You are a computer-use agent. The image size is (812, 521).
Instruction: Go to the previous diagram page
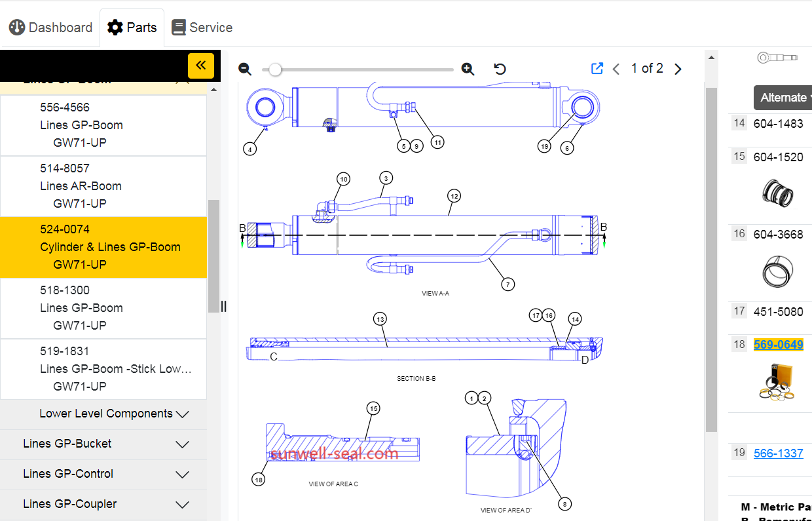click(616, 69)
